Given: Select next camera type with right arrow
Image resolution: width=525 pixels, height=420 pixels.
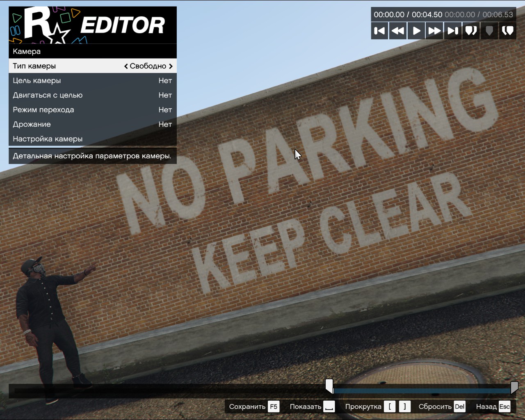Looking at the screenshot, I should (171, 66).
